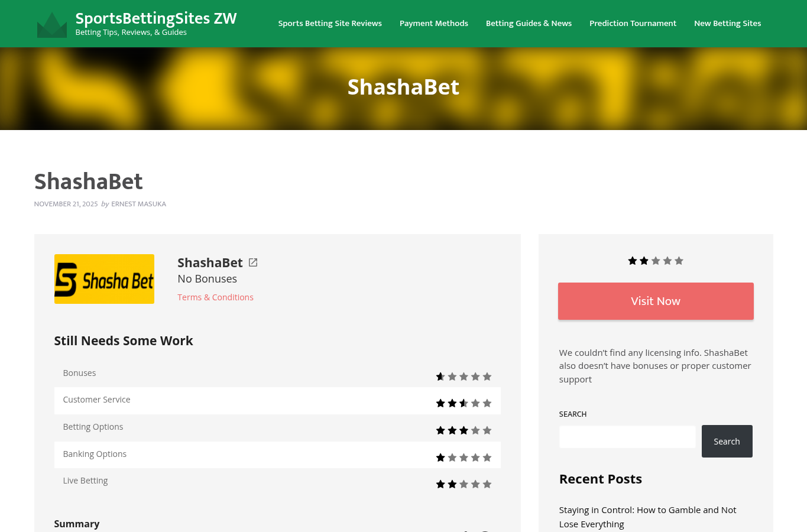Open the Terms & Conditions link
Screen dimensions: 807x532
[215, 297]
